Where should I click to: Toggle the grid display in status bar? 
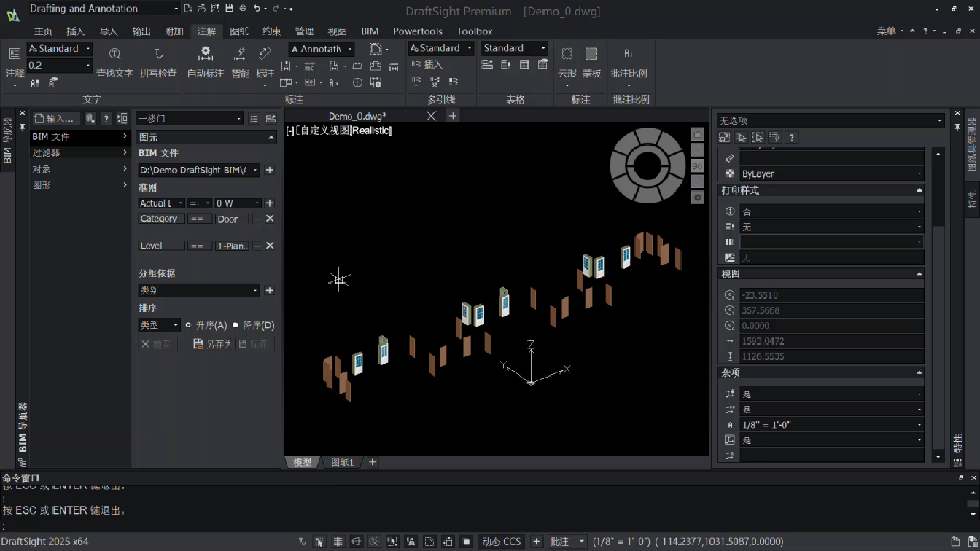click(x=338, y=542)
